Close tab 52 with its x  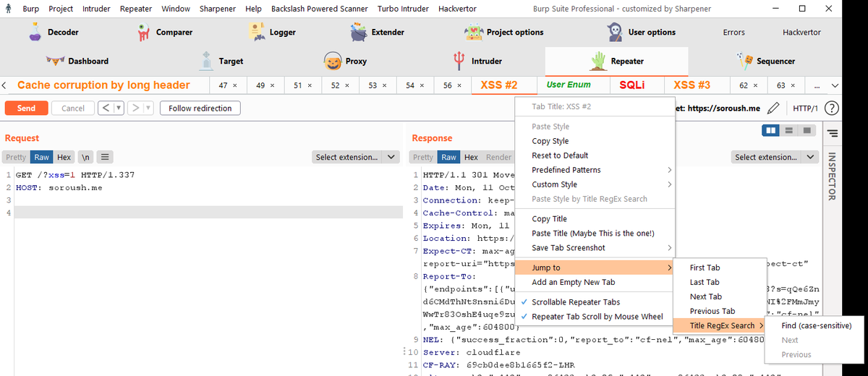tap(347, 85)
